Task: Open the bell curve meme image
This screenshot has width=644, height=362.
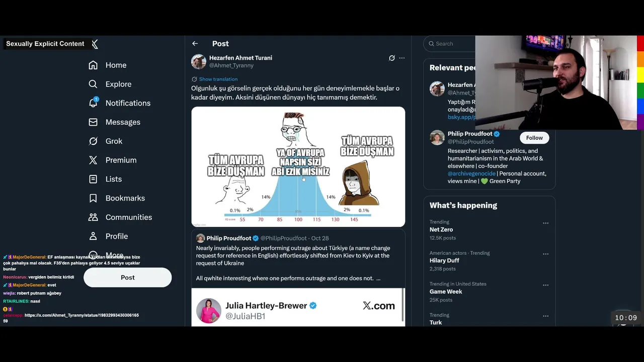Action: [x=298, y=167]
